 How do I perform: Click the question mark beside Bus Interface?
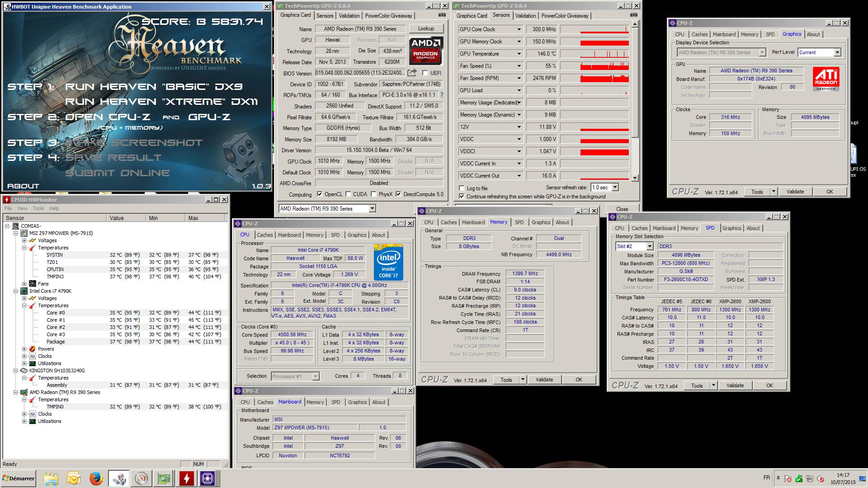pos(442,95)
